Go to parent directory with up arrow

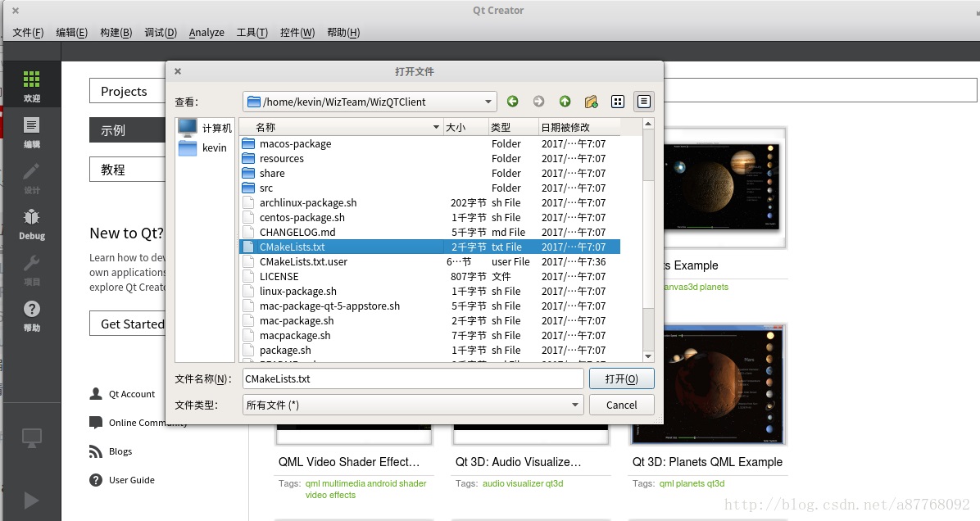pyautogui.click(x=565, y=102)
